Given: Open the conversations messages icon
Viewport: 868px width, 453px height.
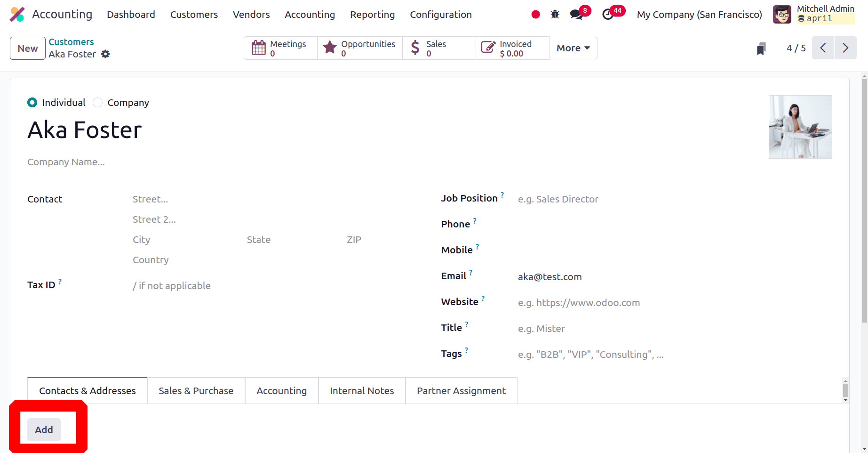Looking at the screenshot, I should tap(576, 15).
